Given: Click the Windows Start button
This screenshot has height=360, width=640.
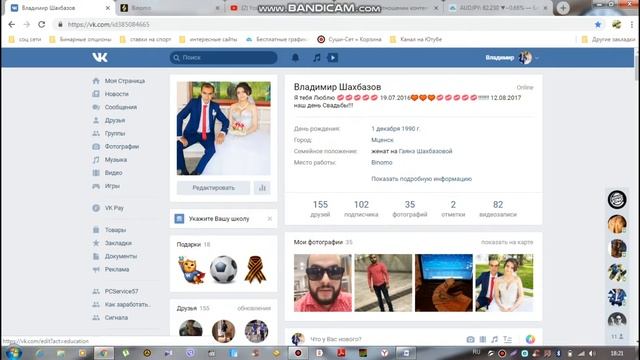Looking at the screenshot, I should 13,353.
